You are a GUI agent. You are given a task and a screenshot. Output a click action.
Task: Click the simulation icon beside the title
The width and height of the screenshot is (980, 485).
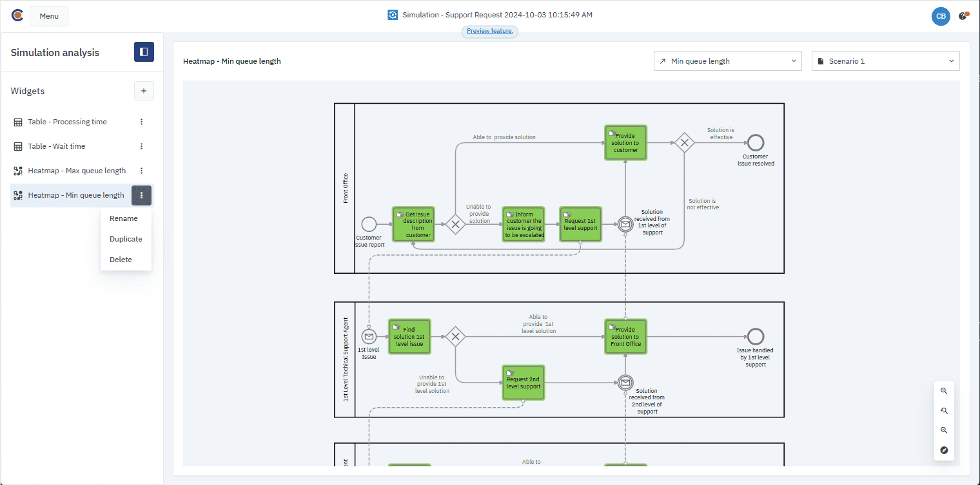393,15
